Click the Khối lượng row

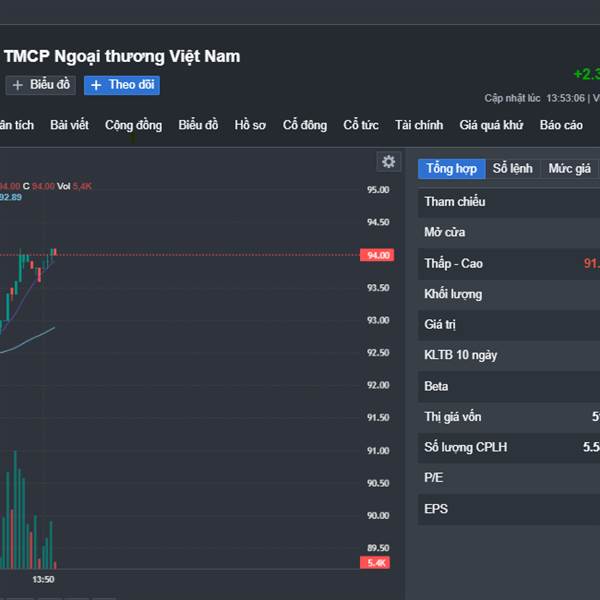[509, 294]
